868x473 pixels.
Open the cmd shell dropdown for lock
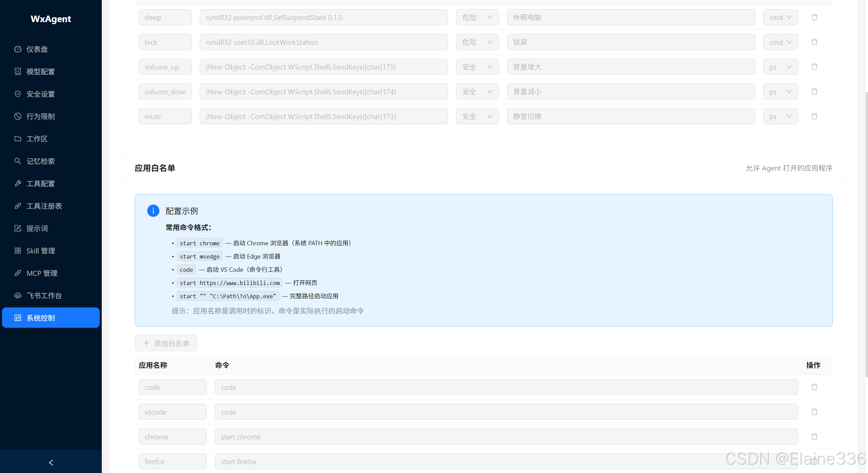(780, 42)
